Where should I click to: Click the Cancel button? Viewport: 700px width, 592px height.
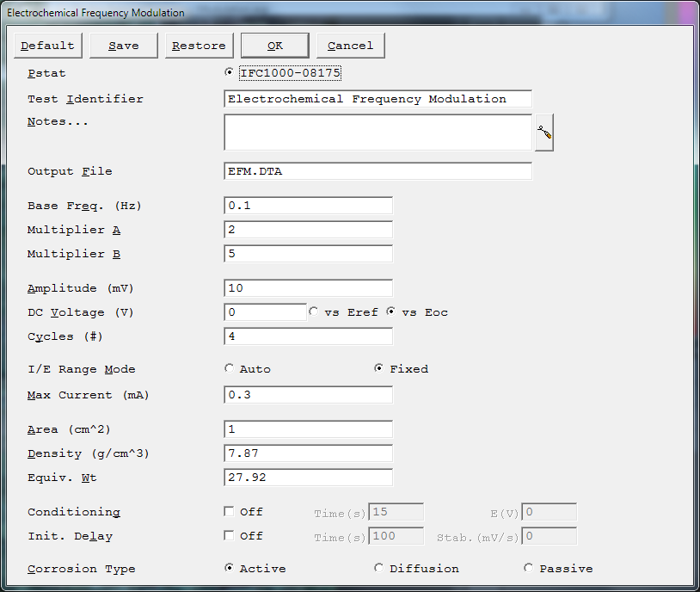coord(351,46)
